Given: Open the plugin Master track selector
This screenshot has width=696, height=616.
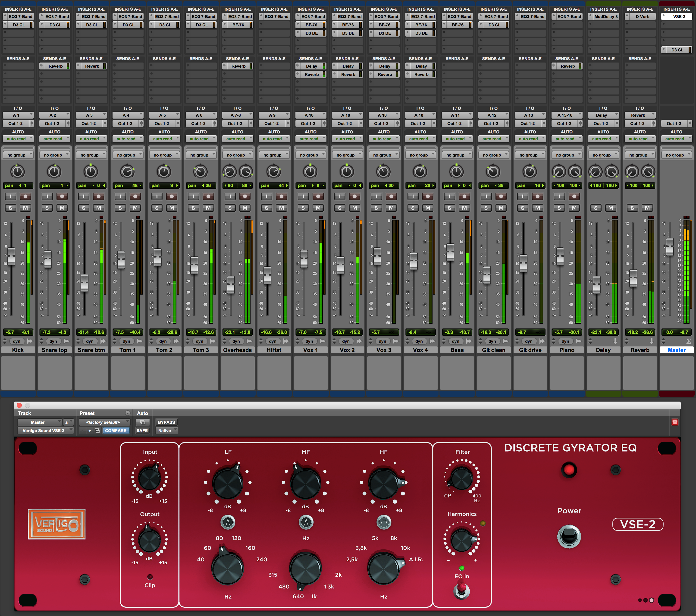Looking at the screenshot, I should point(40,422).
